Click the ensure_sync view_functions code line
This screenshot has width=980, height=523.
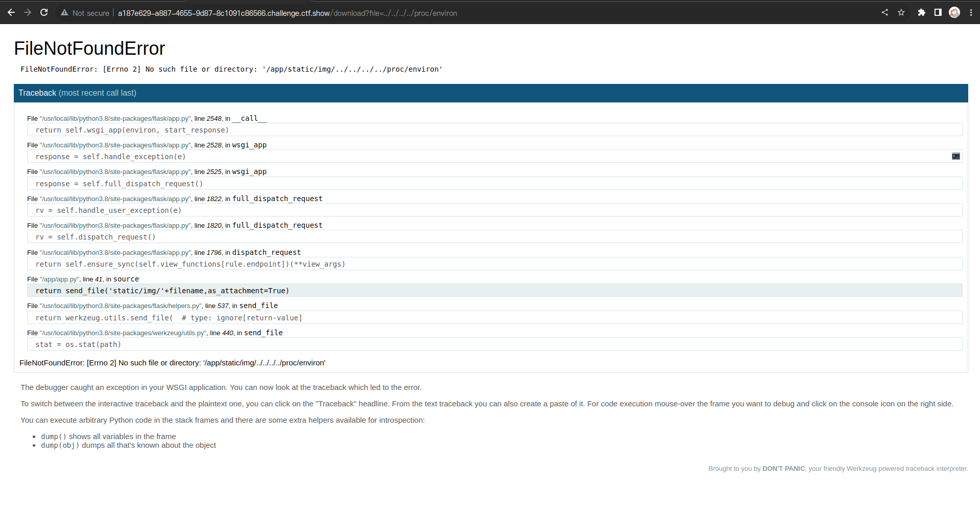click(190, 264)
